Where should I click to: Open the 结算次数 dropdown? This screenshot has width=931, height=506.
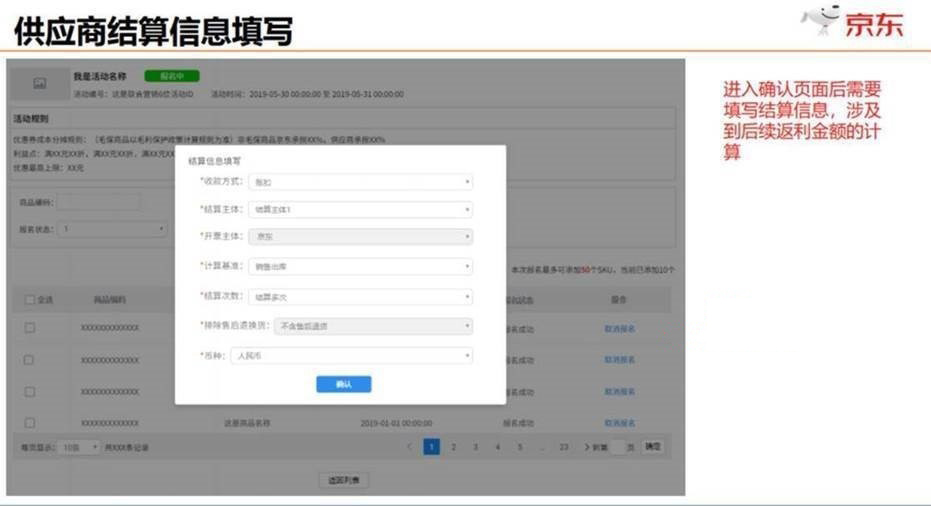[360, 296]
